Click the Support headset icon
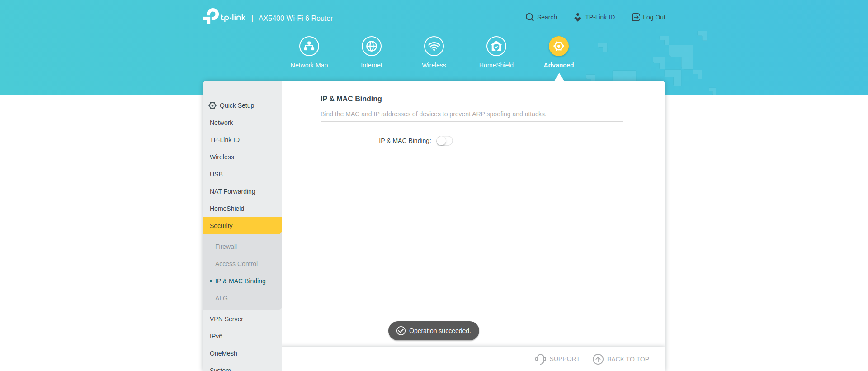Screen dimensions: 868x371 tap(540, 359)
